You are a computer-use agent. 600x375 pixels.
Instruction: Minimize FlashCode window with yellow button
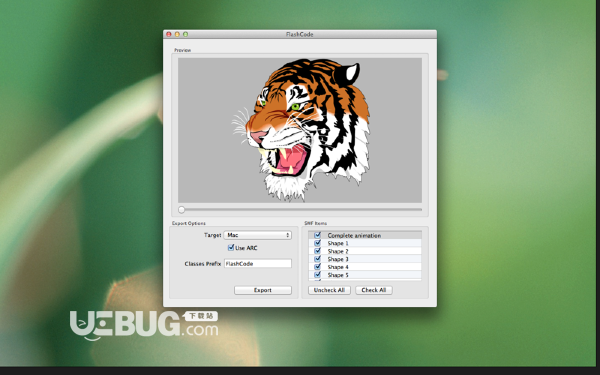click(x=177, y=34)
